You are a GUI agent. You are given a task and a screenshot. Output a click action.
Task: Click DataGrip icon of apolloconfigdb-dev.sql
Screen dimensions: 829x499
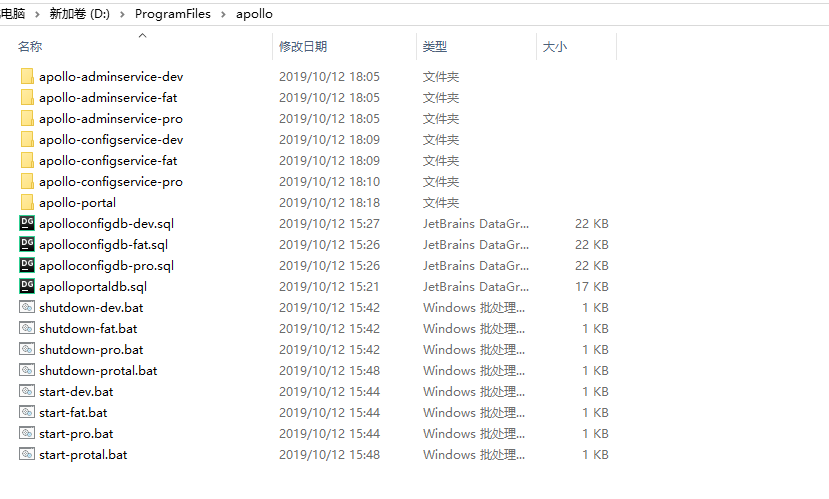pyautogui.click(x=27, y=223)
